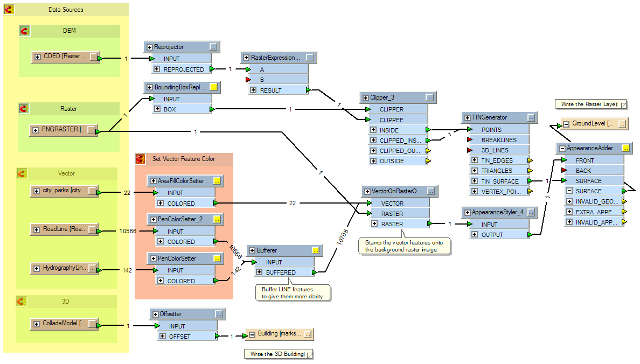Open AreaFillColorSetter yellow parameters button

(x=217, y=181)
